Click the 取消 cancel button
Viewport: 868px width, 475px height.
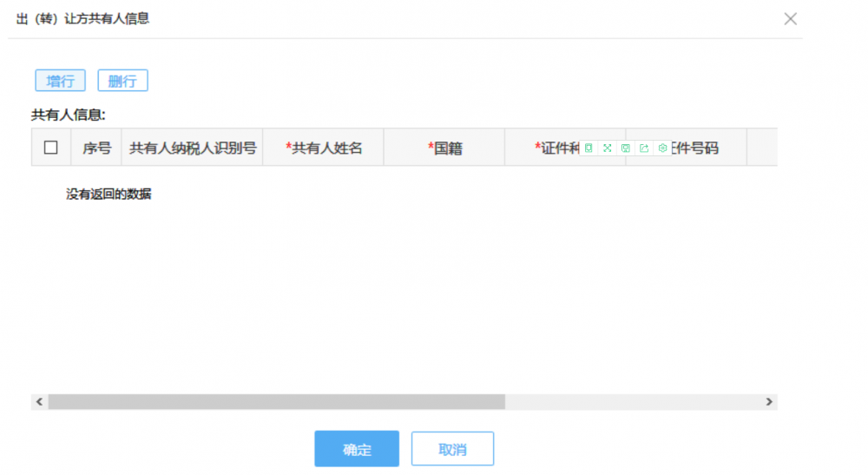point(452,449)
